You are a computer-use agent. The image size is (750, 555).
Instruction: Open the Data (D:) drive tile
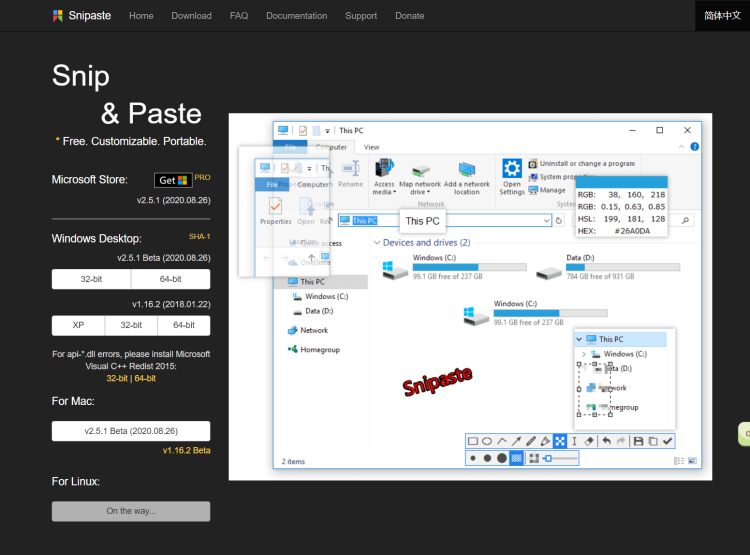pos(608,268)
